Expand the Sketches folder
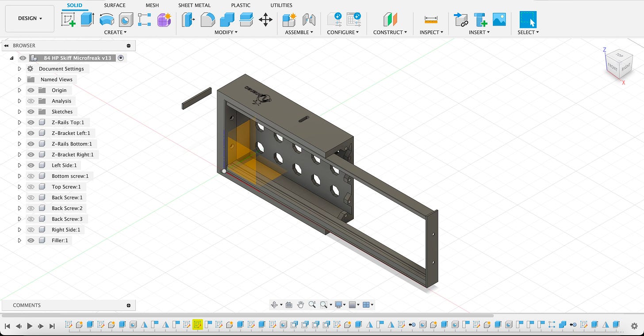Screen dimensions: 644x336 19,112
